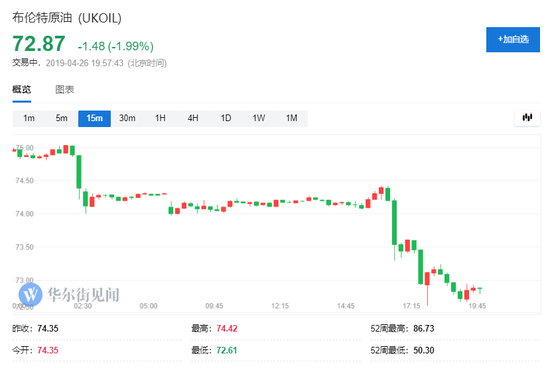
Task: Click the 昨收 value 74.35
Action: 48,329
